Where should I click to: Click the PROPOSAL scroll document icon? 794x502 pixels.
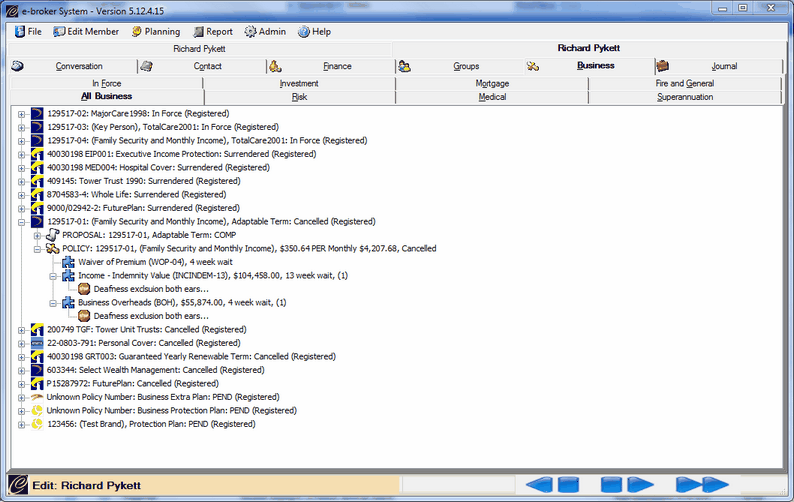click(52, 235)
